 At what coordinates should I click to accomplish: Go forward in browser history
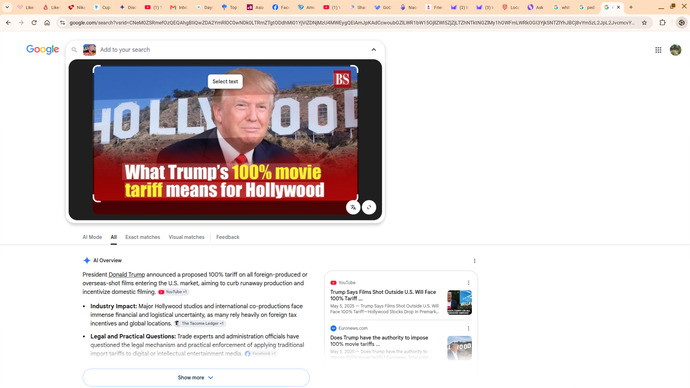[21, 22]
